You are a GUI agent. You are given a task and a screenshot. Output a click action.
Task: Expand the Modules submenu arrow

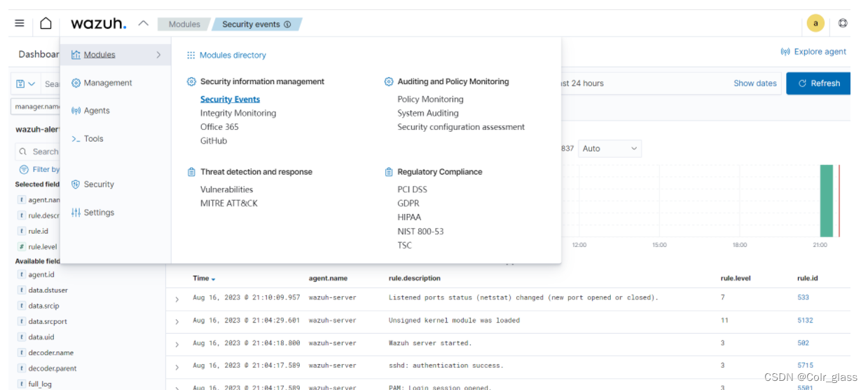158,55
